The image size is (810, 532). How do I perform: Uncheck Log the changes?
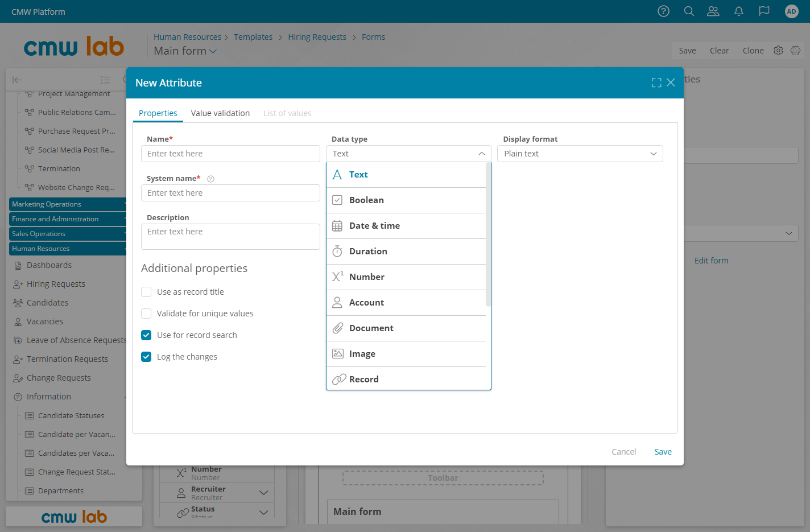pyautogui.click(x=146, y=357)
